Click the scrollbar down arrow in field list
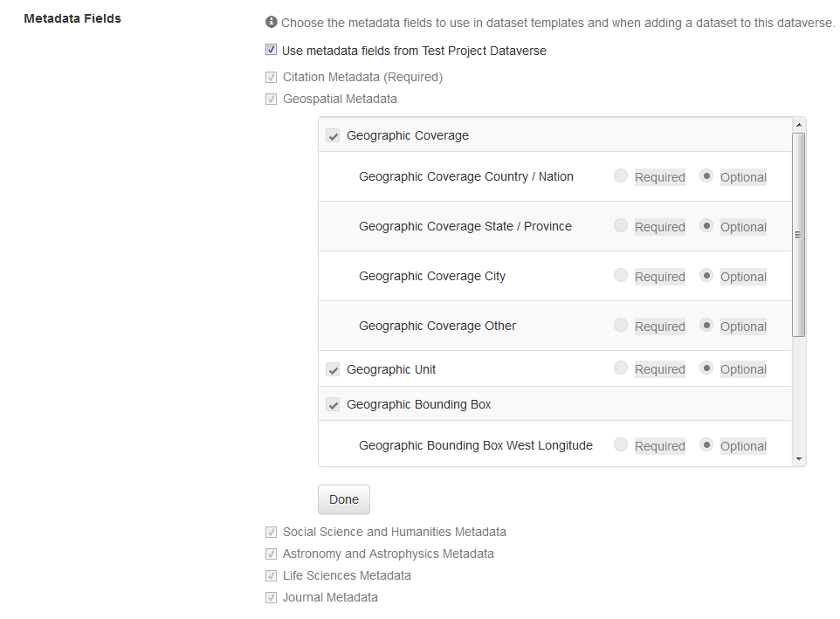 click(799, 459)
